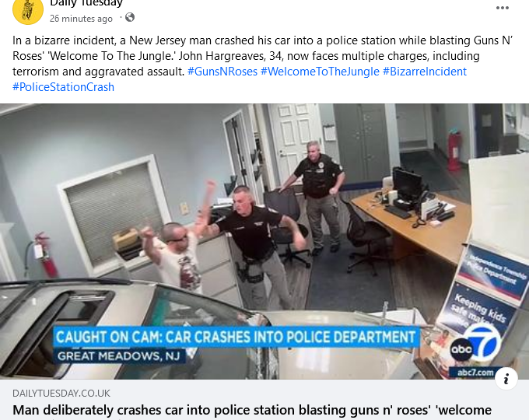Viewport: 529px width, 420px height.
Task: Open the post options three-dot menu
Action: [502, 8]
